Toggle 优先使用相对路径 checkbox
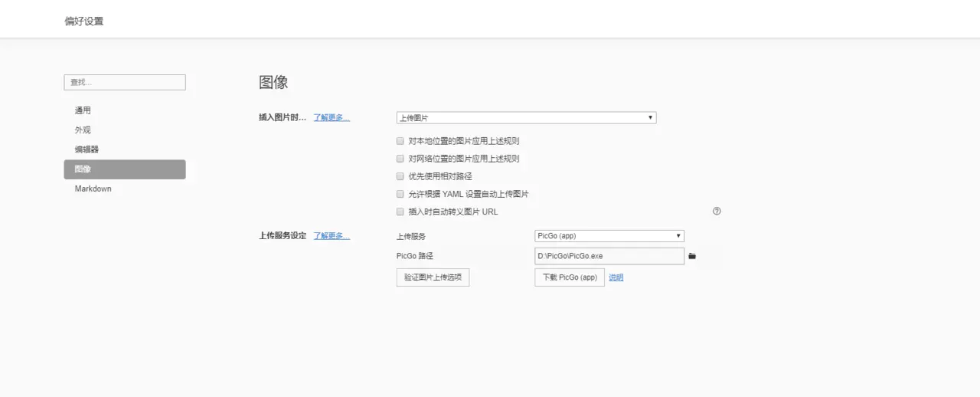Image resolution: width=980 pixels, height=397 pixels. (x=400, y=176)
